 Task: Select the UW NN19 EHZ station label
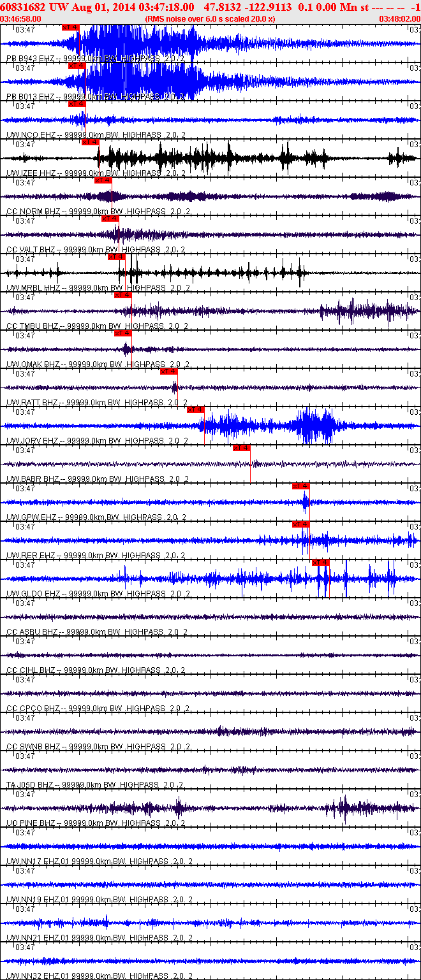(x=100, y=900)
